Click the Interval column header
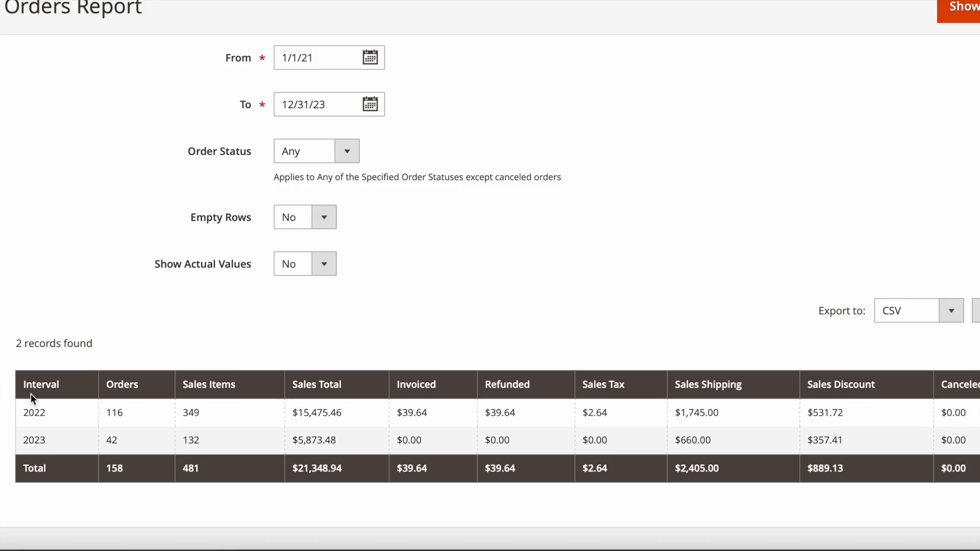Image resolution: width=980 pixels, height=551 pixels. point(41,385)
